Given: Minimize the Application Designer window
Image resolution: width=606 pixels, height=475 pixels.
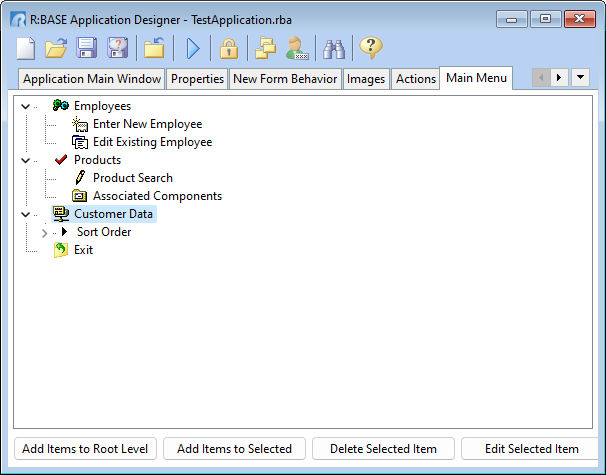Looking at the screenshot, I should (x=511, y=19).
